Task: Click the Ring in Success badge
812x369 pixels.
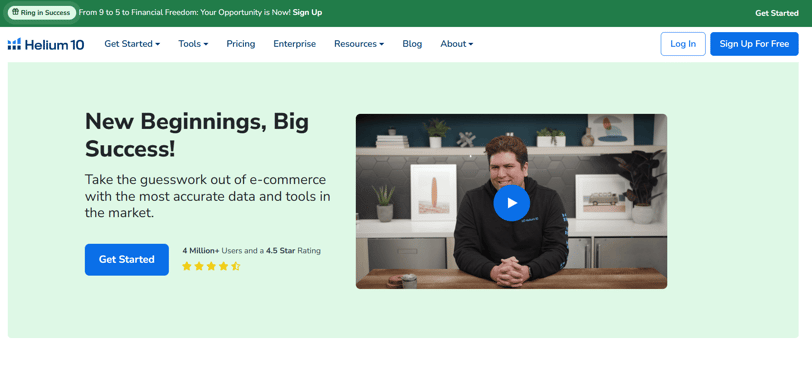Action: pyautogui.click(x=42, y=13)
